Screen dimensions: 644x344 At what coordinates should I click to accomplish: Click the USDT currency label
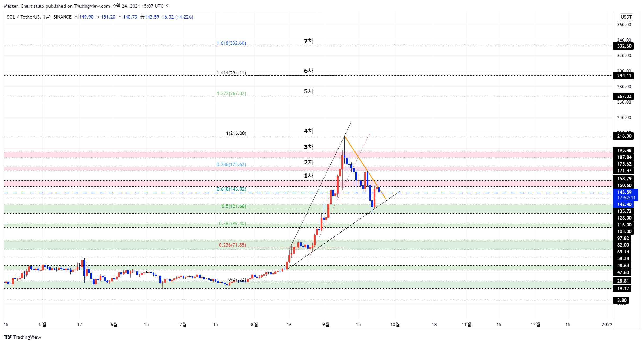[626, 17]
